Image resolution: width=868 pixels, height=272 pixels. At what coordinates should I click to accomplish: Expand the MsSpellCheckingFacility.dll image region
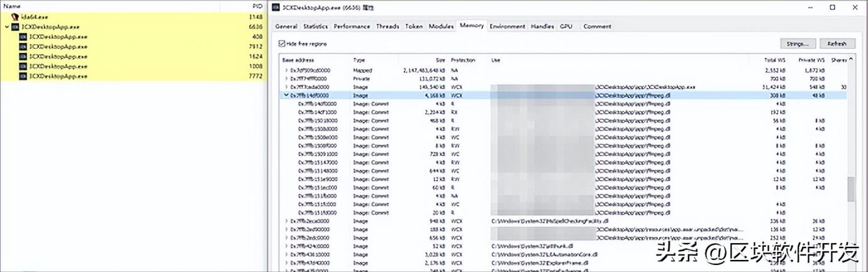(286, 221)
